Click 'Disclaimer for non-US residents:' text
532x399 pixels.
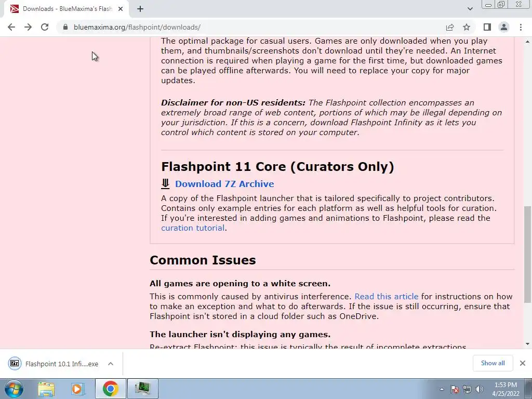[x=233, y=103]
